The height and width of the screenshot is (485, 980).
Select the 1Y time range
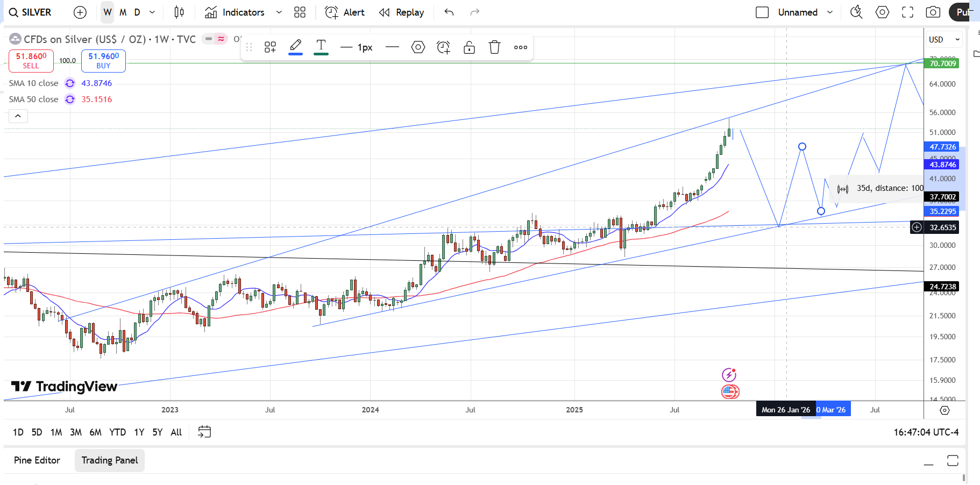click(139, 432)
